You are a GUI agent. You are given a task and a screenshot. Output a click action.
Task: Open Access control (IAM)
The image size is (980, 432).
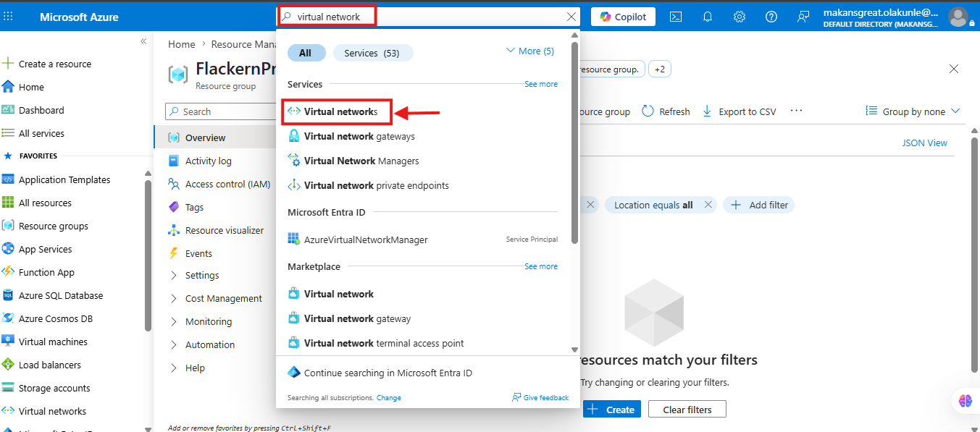[x=219, y=184]
